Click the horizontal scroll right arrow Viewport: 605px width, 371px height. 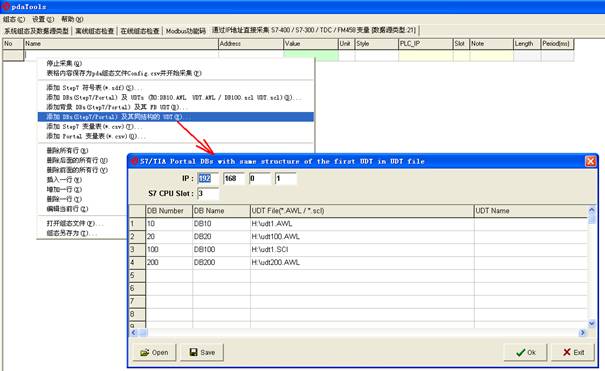[x=582, y=332]
